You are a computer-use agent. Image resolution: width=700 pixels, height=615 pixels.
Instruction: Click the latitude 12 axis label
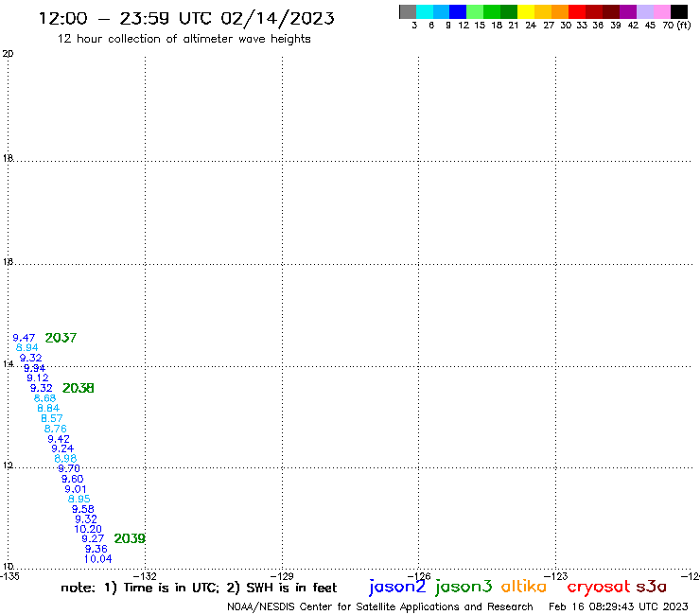point(8,466)
